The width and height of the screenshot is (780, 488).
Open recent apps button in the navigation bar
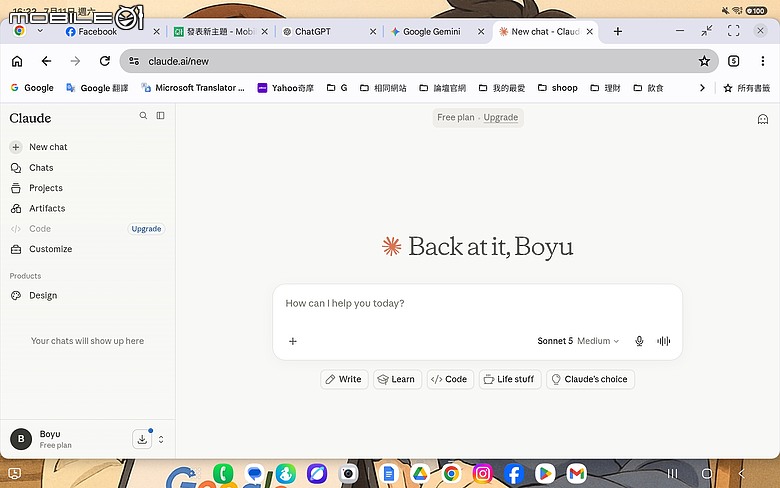672,474
